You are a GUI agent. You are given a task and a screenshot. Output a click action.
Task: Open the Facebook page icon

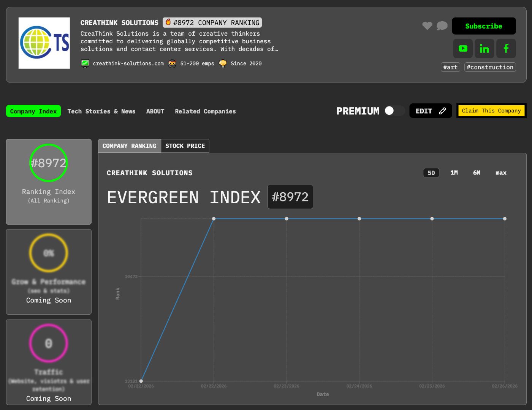pyautogui.click(x=506, y=48)
